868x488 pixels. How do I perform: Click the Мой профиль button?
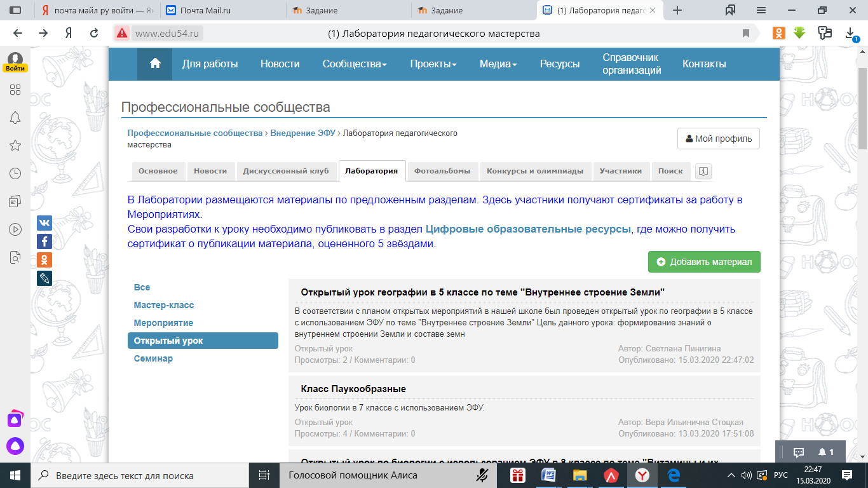719,139
